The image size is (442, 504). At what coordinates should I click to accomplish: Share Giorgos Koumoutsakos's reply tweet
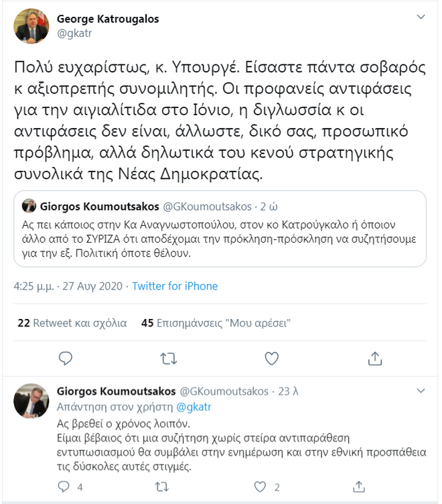[x=359, y=487]
